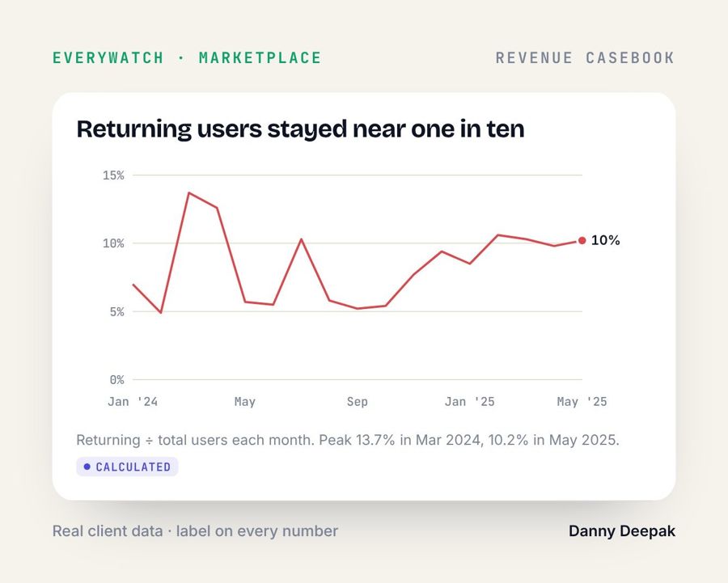This screenshot has height=583, width=728.
Task: Click the Jan '25 x-axis label
Action: pos(469,402)
